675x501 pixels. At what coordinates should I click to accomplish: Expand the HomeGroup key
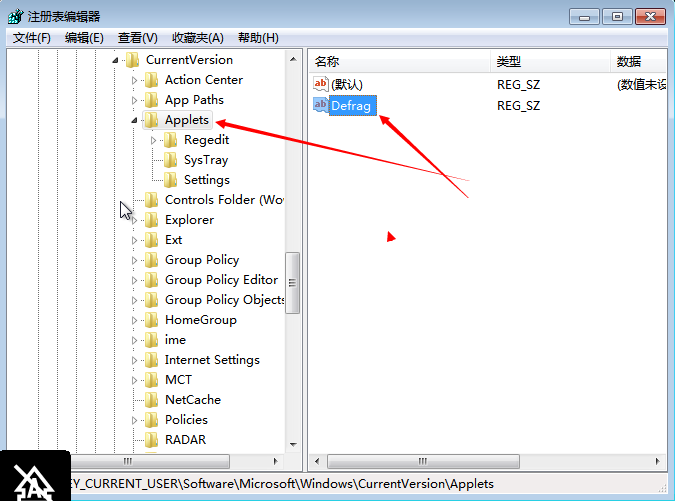(x=134, y=321)
